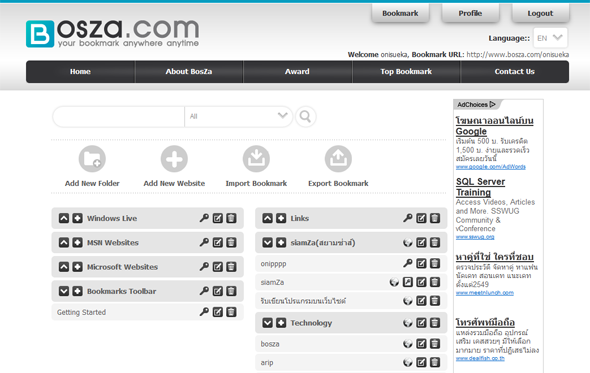Delete the Windows Live folder
The image size is (590, 373).
coord(231,218)
